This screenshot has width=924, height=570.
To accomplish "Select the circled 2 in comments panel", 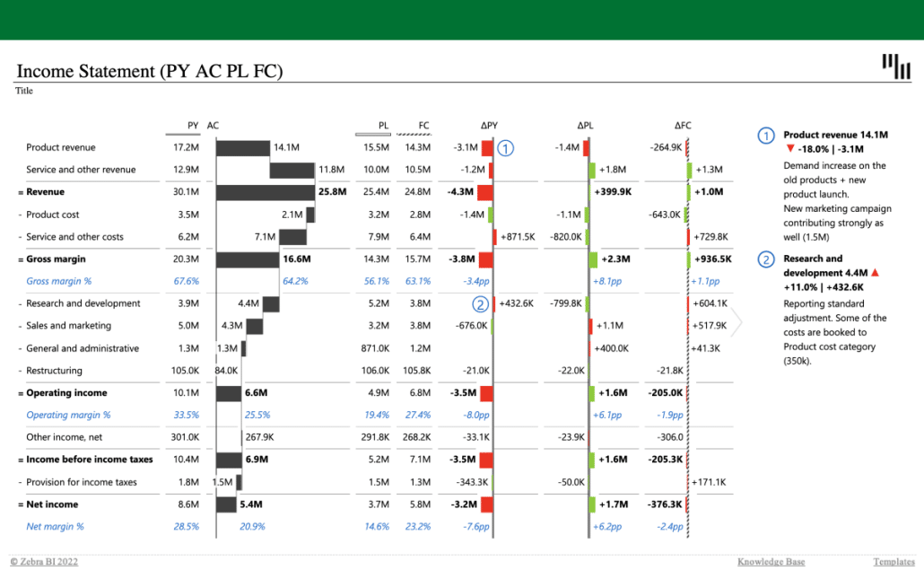I will (x=766, y=260).
